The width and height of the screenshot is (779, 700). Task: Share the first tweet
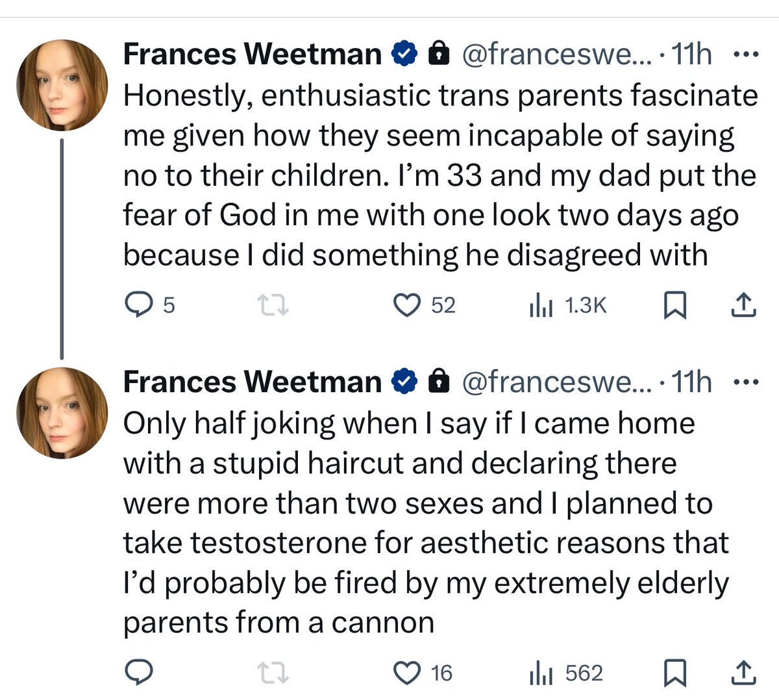click(x=743, y=305)
